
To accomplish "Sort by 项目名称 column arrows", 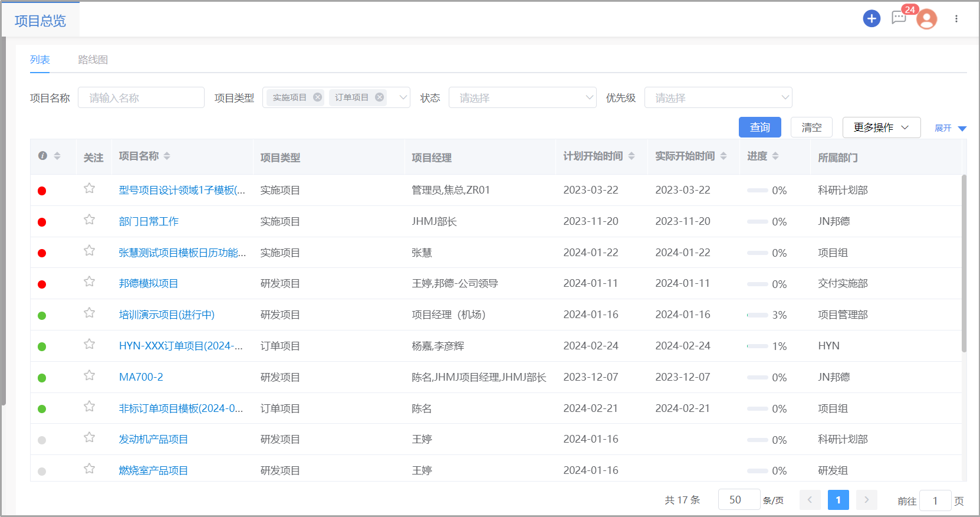I will click(167, 156).
